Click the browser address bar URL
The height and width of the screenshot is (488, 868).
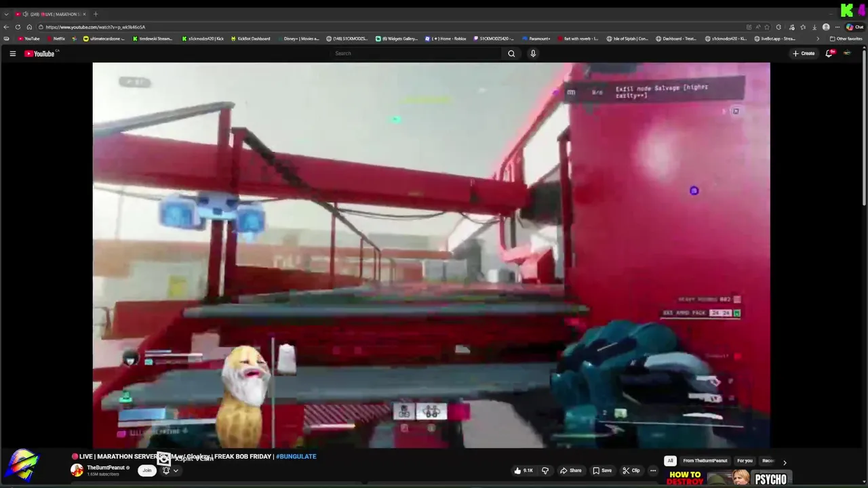pos(96,27)
